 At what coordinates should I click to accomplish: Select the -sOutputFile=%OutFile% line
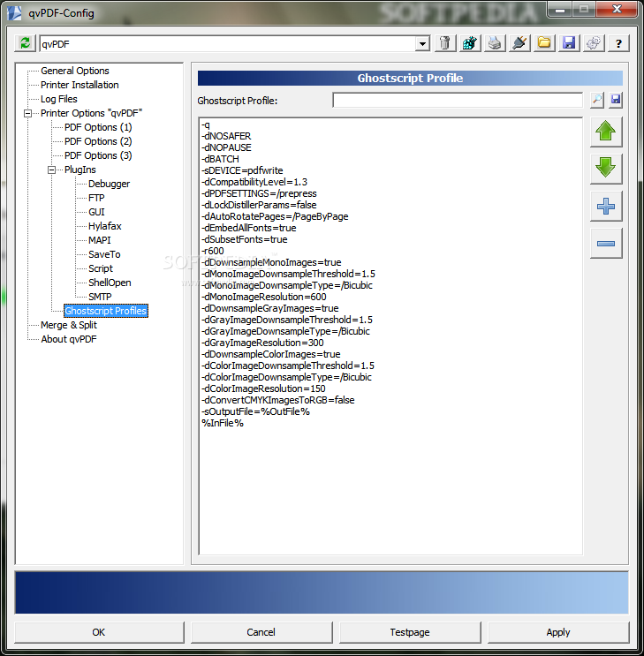[x=256, y=411]
